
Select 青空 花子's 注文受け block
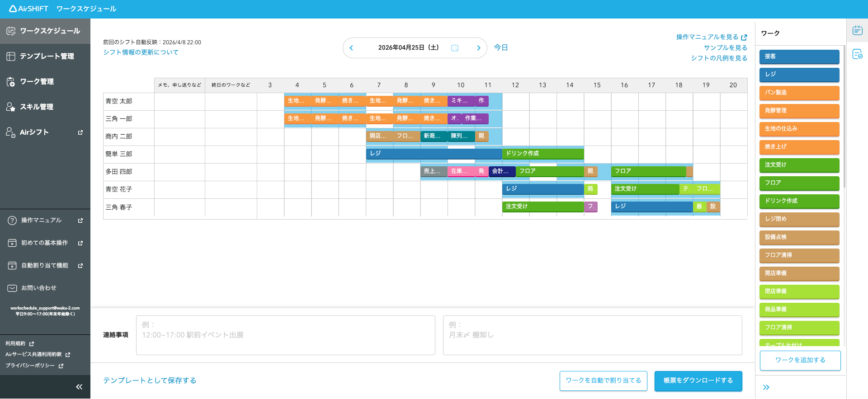645,189
